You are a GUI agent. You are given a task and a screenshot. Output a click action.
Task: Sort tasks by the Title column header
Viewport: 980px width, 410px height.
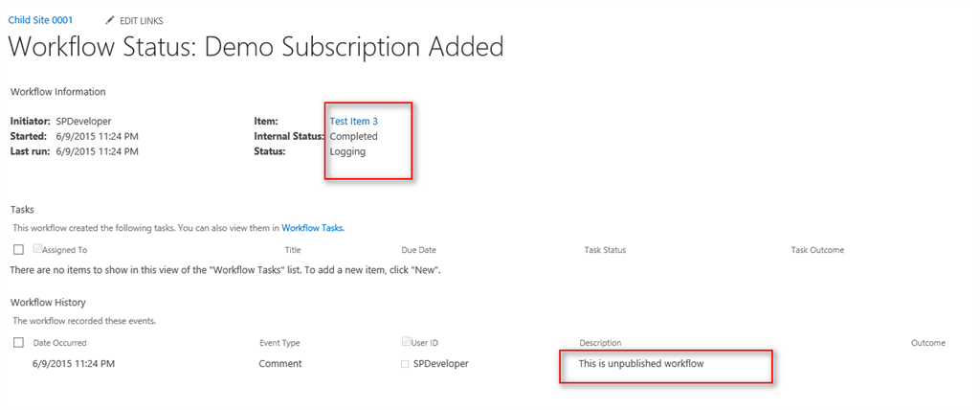[293, 250]
